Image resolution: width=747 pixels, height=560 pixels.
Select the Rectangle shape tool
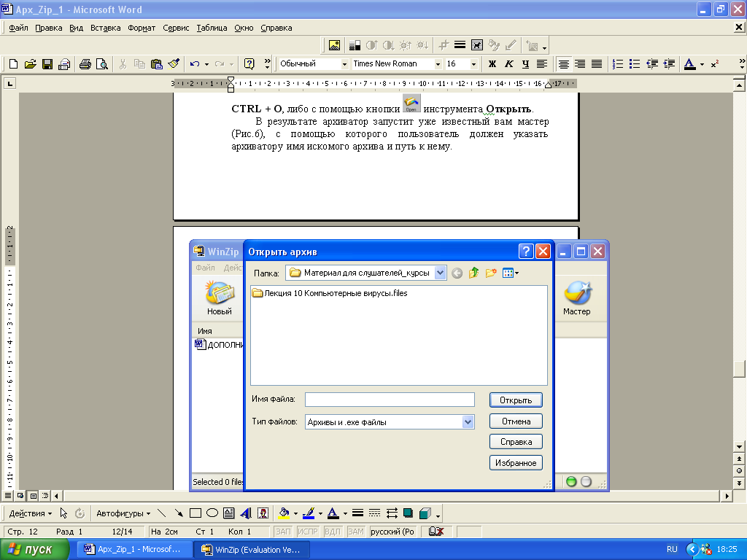(196, 513)
